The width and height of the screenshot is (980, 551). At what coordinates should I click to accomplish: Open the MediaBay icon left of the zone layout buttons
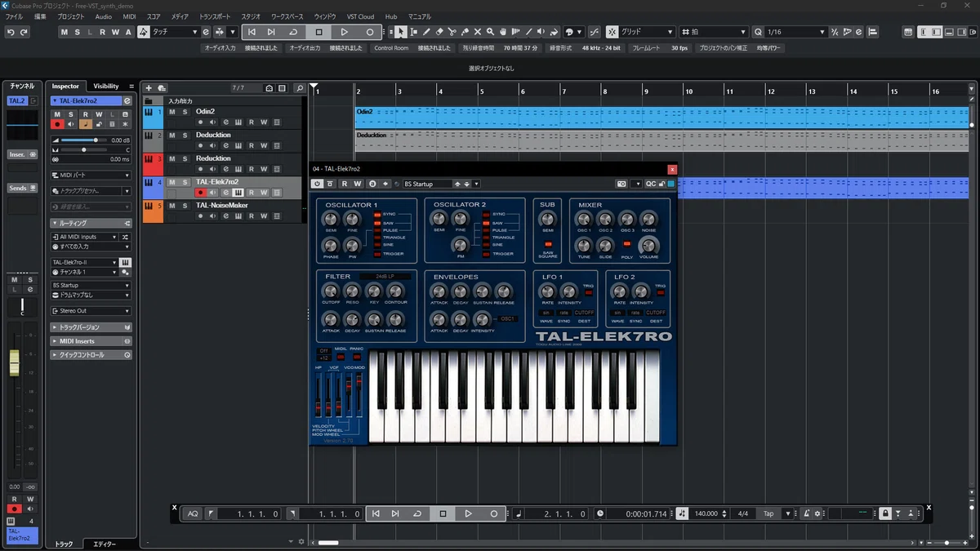pyautogui.click(x=909, y=32)
